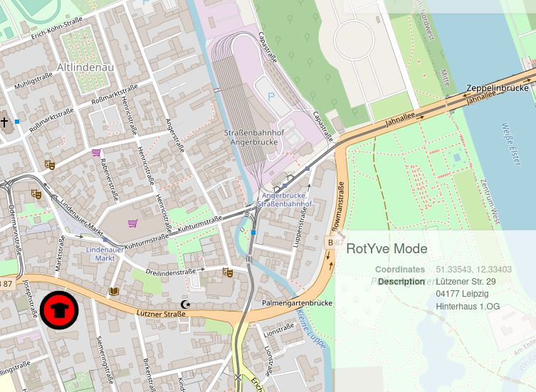Select the Lindenauer Markt tram stop marker
Viewport: 536px width, 392px height.
pos(105,240)
